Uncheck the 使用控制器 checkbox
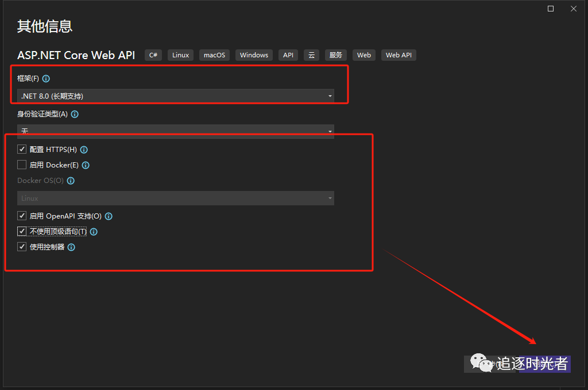Screen dimensions: 588x390 tap(22, 247)
